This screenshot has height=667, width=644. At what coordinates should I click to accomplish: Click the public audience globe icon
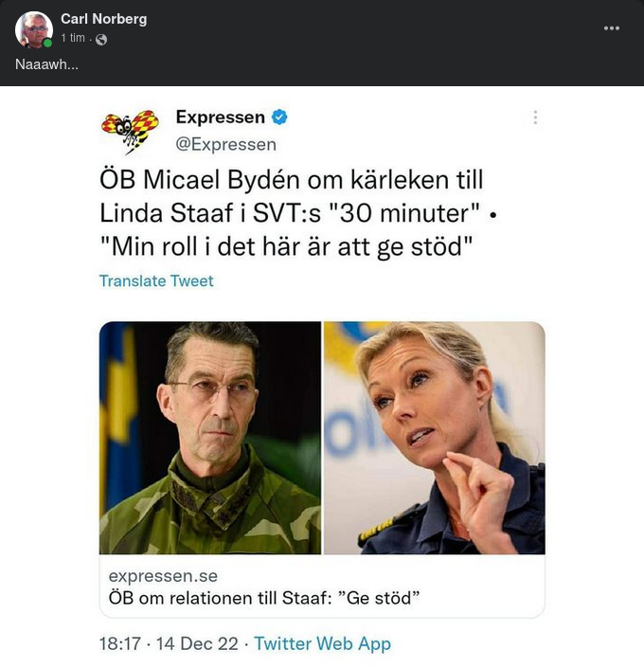(x=101, y=39)
